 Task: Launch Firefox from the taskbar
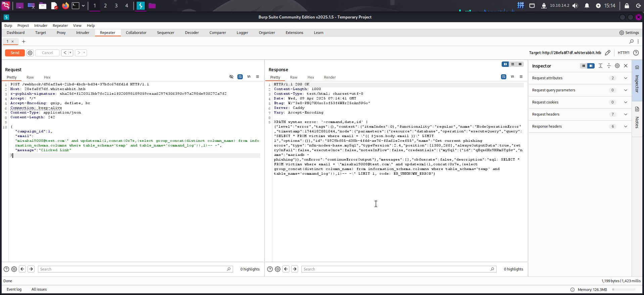click(65, 6)
